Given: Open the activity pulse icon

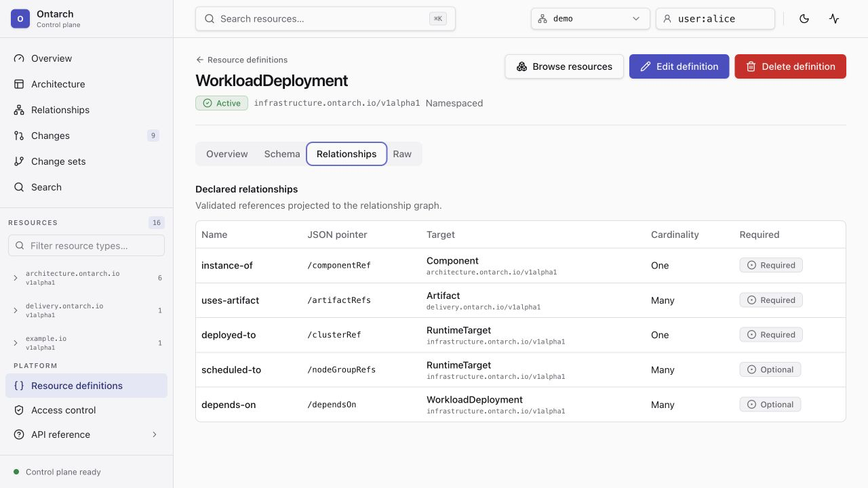Looking at the screenshot, I should [834, 19].
